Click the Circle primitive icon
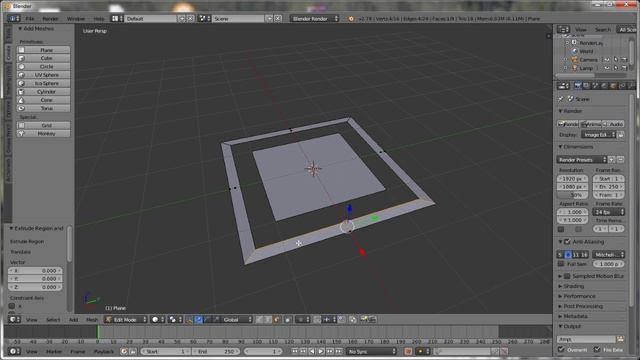 (x=21, y=67)
